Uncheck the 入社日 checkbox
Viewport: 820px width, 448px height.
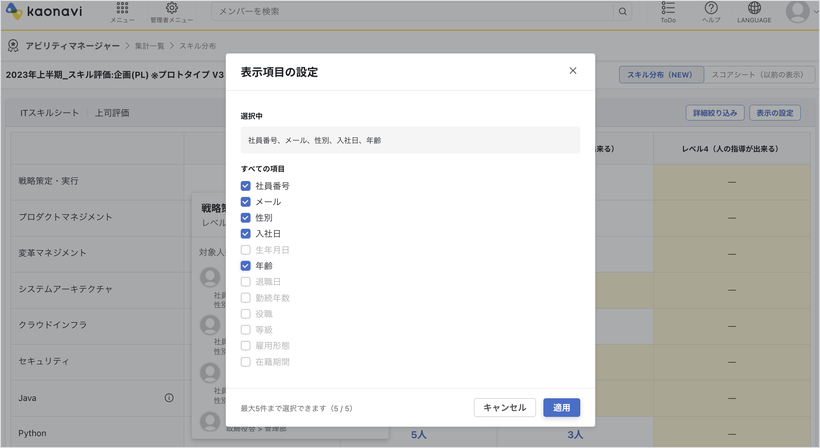(x=245, y=234)
